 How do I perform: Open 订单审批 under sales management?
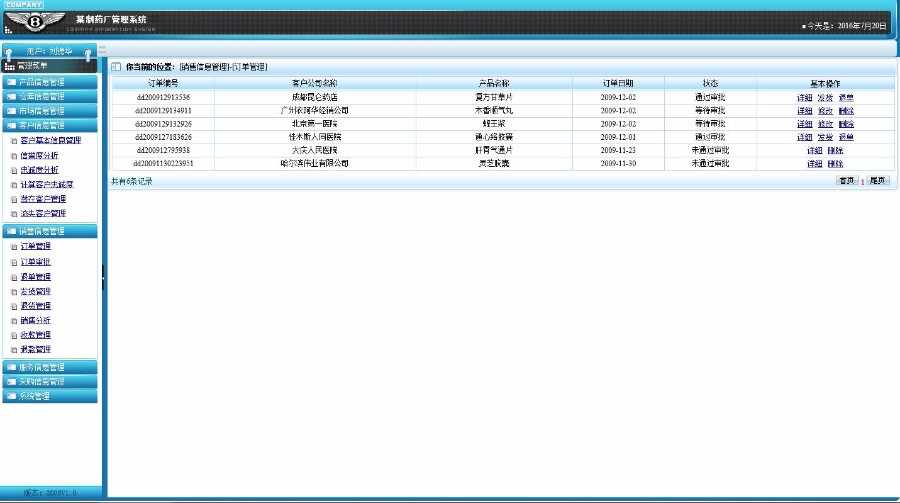pyautogui.click(x=36, y=262)
